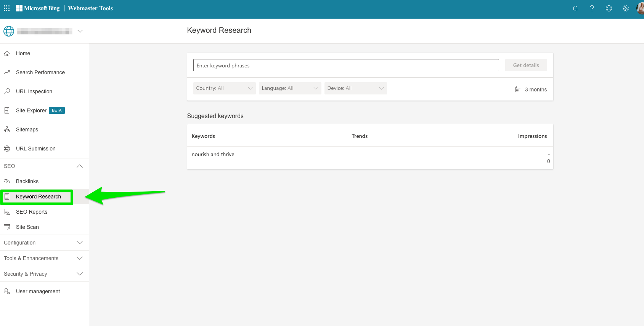Open the settings gear icon
This screenshot has width=644, height=326.
point(625,8)
